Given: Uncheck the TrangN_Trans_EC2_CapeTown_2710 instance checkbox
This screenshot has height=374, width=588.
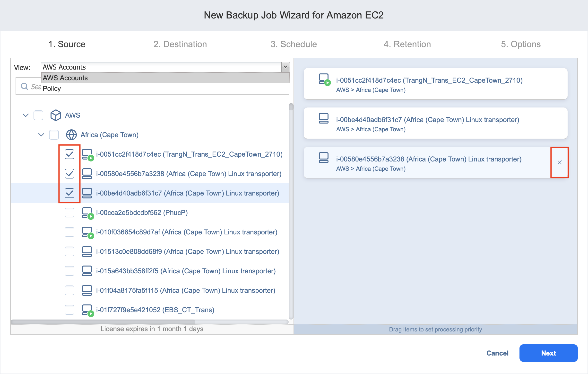Looking at the screenshot, I should (69, 154).
